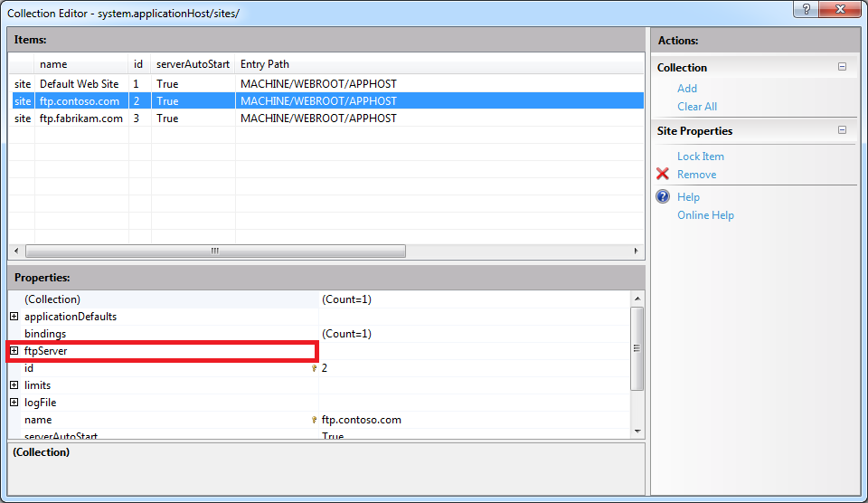Click the red X Remove icon
Screen dimensions: 868x503
pos(663,175)
